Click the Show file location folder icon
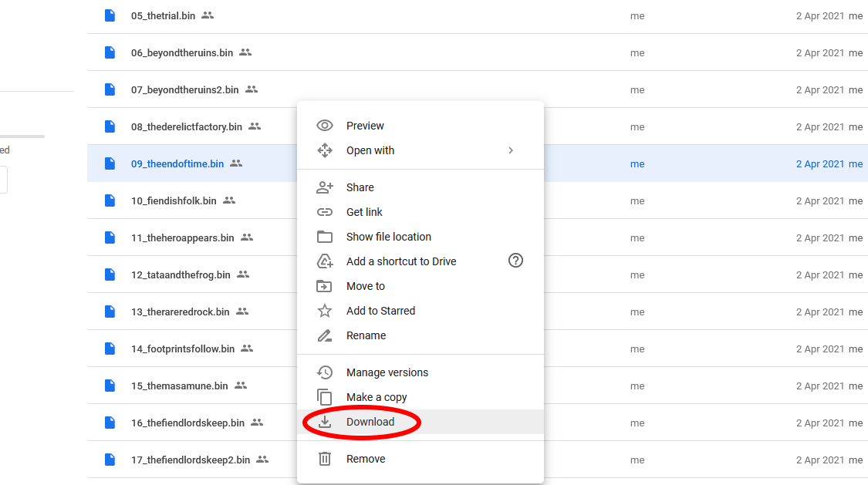 (325, 237)
